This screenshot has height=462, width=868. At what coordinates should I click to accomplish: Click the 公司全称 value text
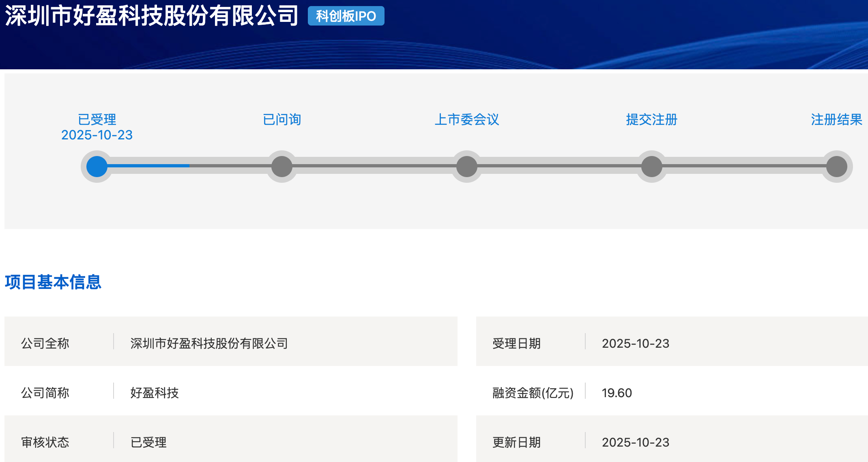click(x=209, y=343)
